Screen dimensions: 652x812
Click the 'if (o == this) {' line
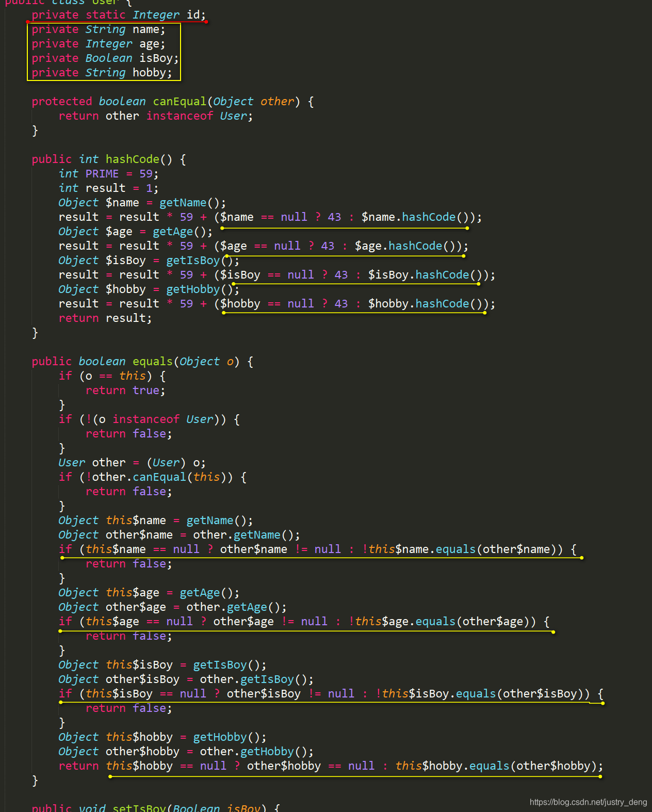tap(112, 376)
